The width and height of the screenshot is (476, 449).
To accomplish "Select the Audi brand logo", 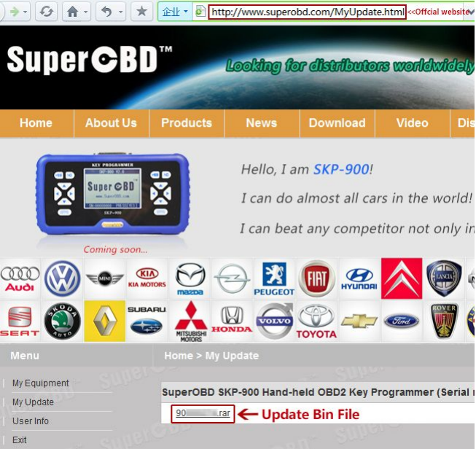I will pyautogui.click(x=20, y=278).
